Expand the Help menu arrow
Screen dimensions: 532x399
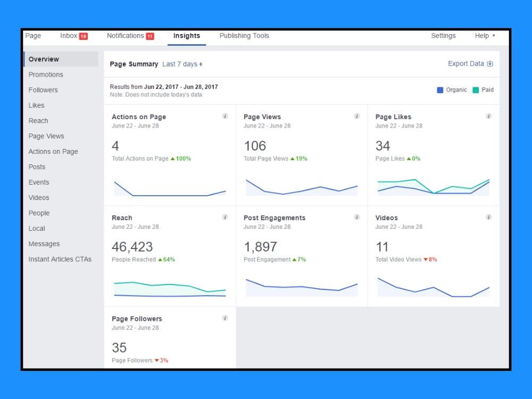494,36
